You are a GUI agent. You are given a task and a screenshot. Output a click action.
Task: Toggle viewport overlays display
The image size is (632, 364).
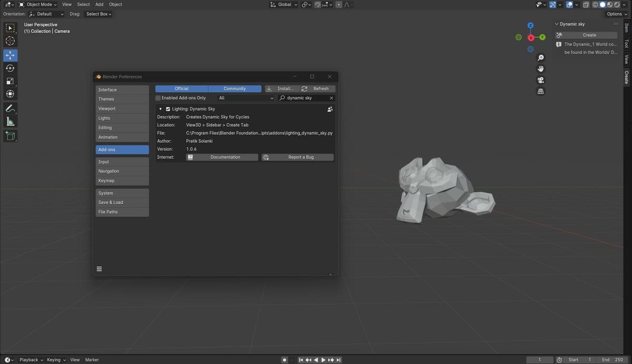[569, 5]
